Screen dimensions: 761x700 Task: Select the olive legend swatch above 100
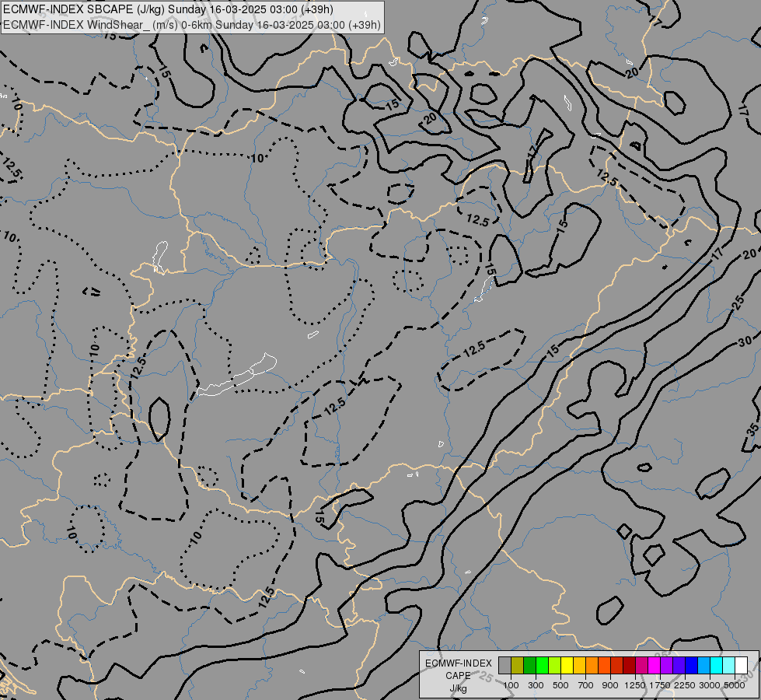(x=518, y=666)
